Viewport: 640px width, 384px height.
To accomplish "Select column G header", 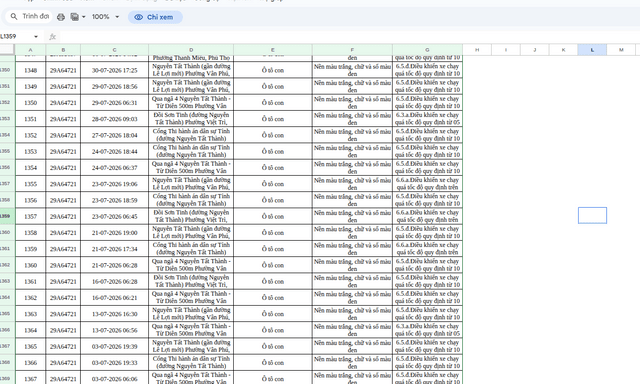I will tap(427, 50).
